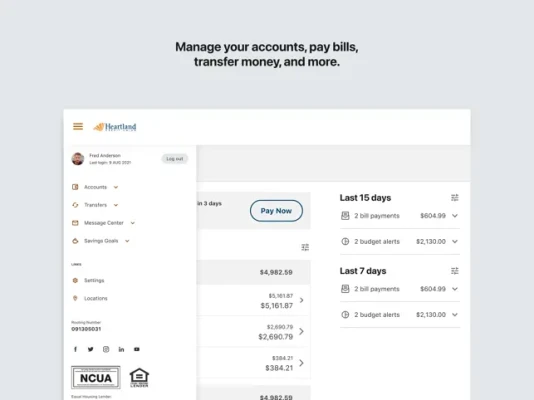Expand the Message Center menu

point(104,223)
